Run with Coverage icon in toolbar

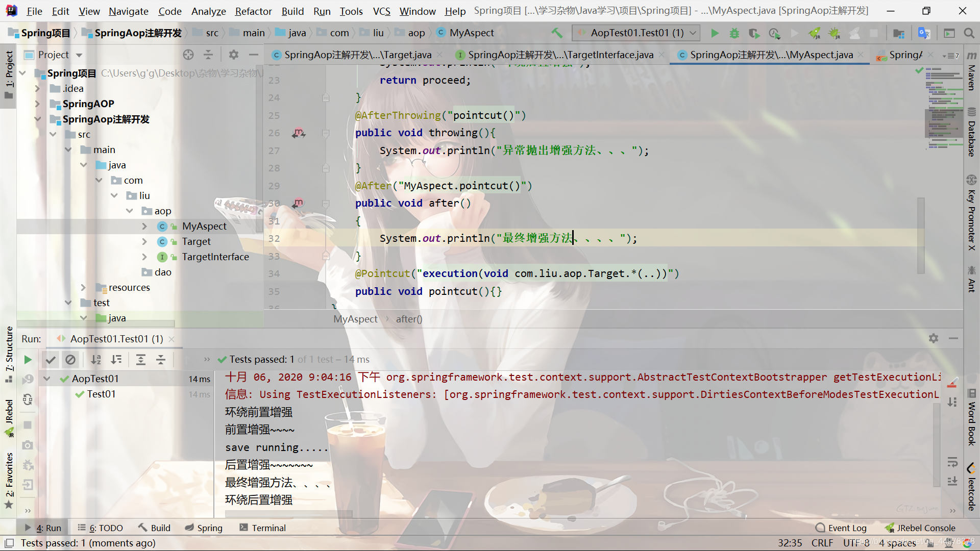754,33
